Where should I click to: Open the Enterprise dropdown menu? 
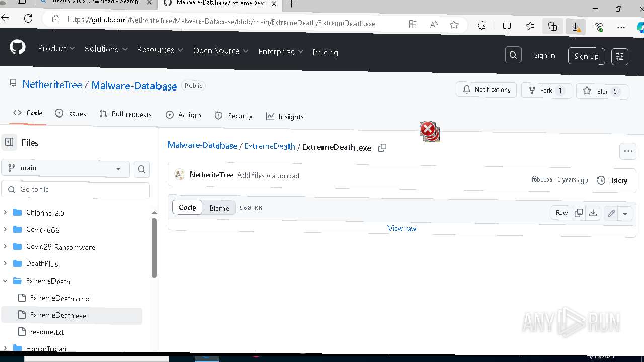(x=281, y=52)
